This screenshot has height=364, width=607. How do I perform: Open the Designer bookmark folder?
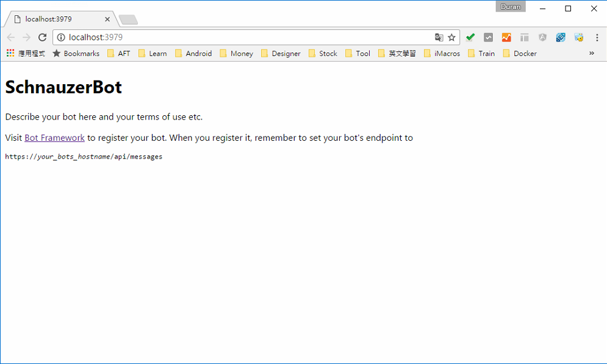(281, 54)
